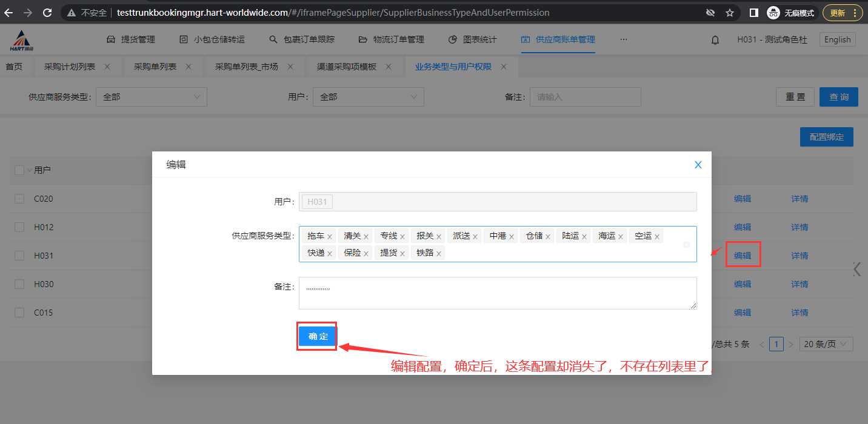This screenshot has height=424, width=868.
Task: Open the 20 条/页 page size dropdown
Action: pyautogui.click(x=826, y=344)
